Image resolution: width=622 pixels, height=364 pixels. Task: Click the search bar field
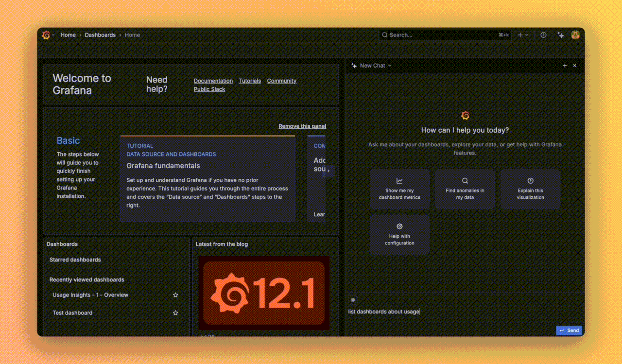pos(445,35)
